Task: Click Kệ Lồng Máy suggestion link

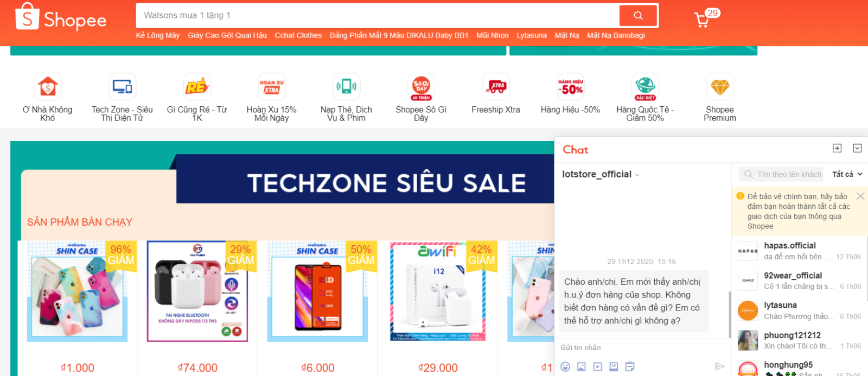Action: point(157,35)
